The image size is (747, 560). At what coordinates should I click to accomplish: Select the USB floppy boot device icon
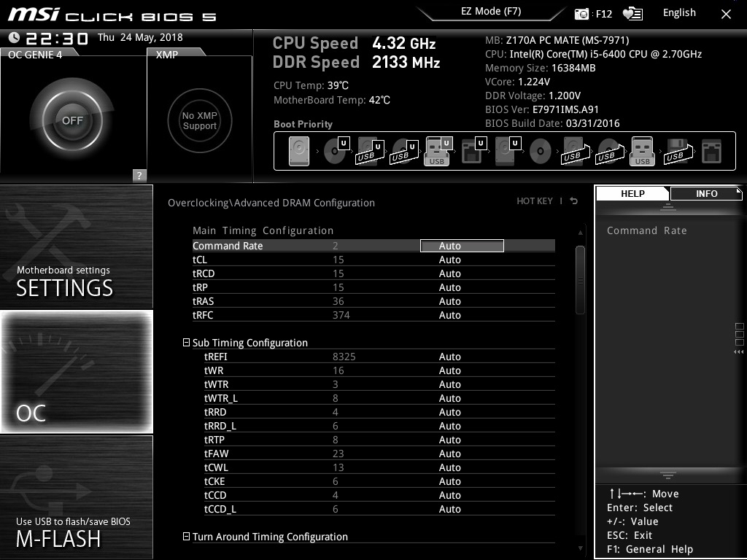678,152
